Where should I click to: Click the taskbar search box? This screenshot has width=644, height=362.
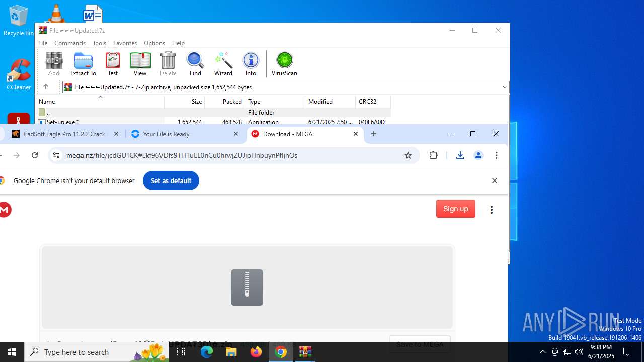(x=97, y=352)
